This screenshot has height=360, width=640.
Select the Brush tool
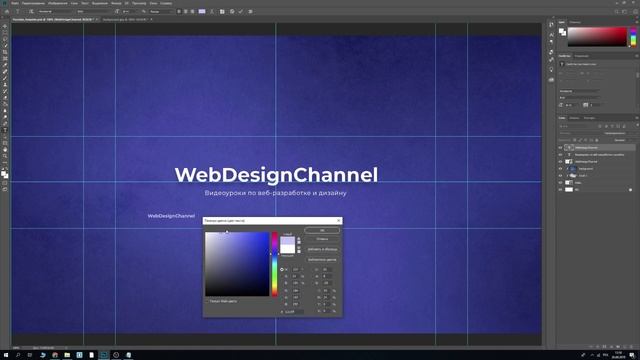point(5,78)
